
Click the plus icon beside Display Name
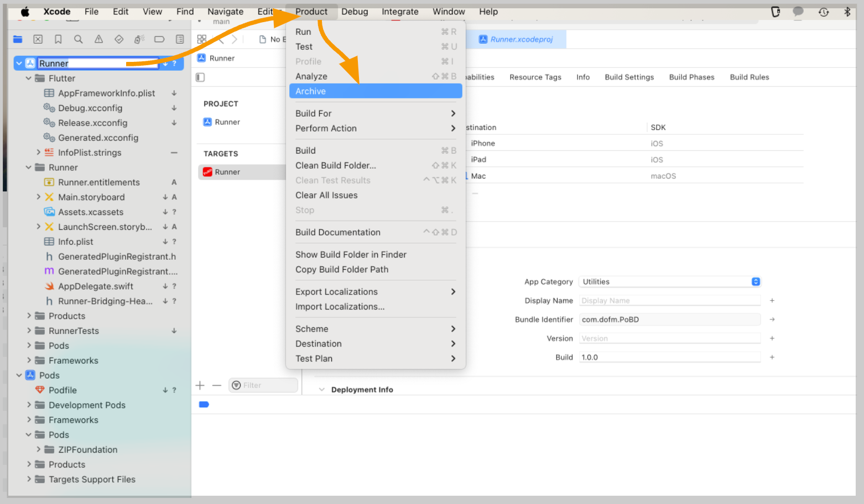772,301
